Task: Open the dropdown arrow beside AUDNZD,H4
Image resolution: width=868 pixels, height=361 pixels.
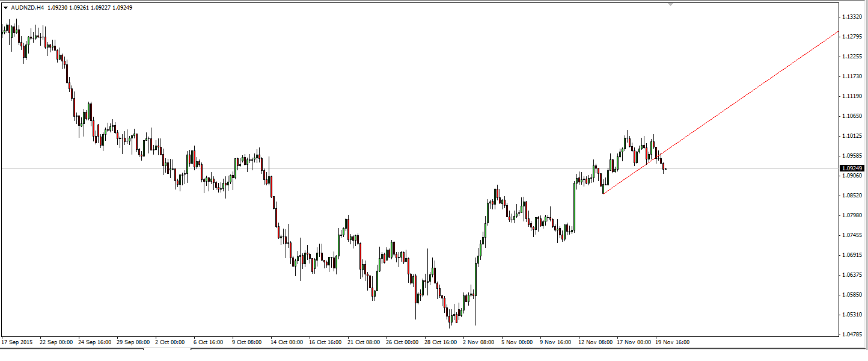Action: [6, 8]
